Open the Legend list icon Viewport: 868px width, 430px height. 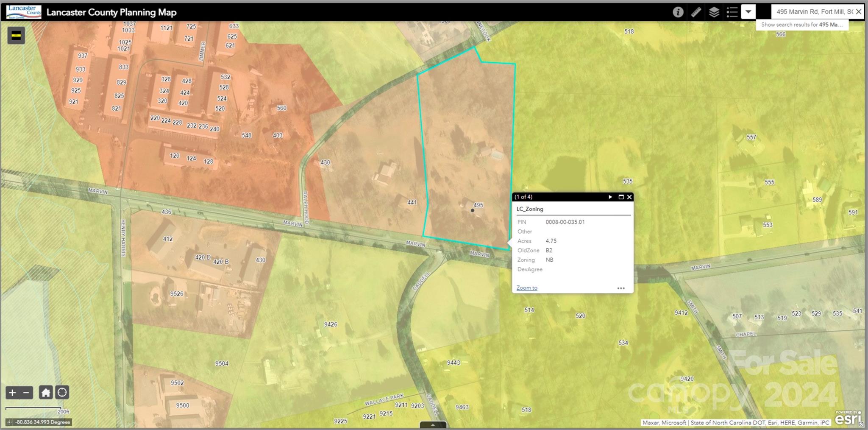click(x=732, y=12)
